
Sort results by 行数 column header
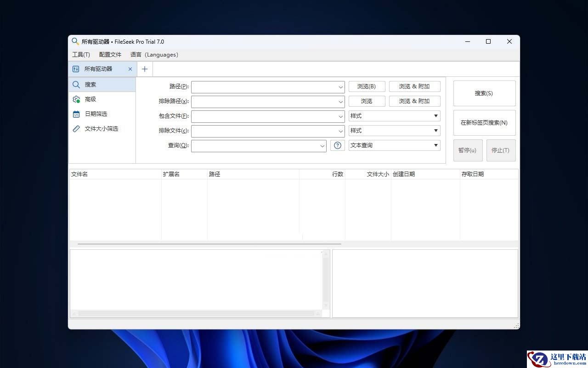(x=322, y=174)
